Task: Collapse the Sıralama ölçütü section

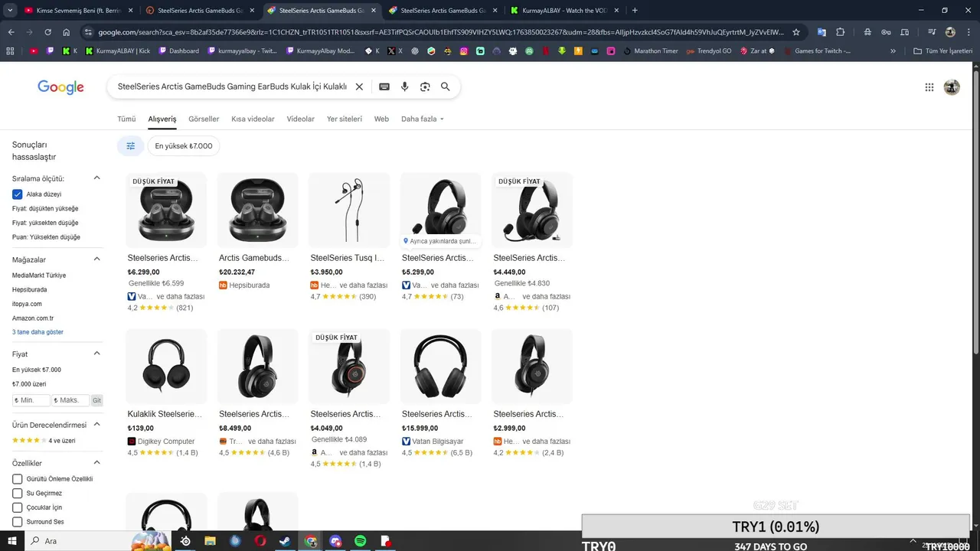Action: [x=96, y=178]
